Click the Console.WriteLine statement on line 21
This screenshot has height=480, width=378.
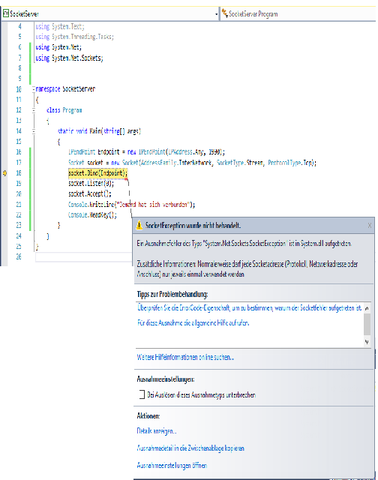point(132,204)
